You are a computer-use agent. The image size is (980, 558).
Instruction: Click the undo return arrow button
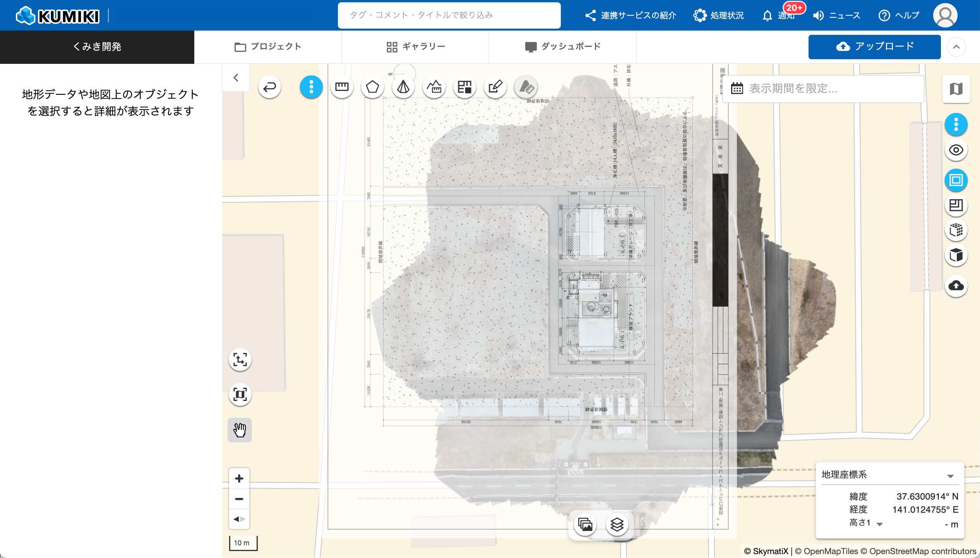(269, 87)
